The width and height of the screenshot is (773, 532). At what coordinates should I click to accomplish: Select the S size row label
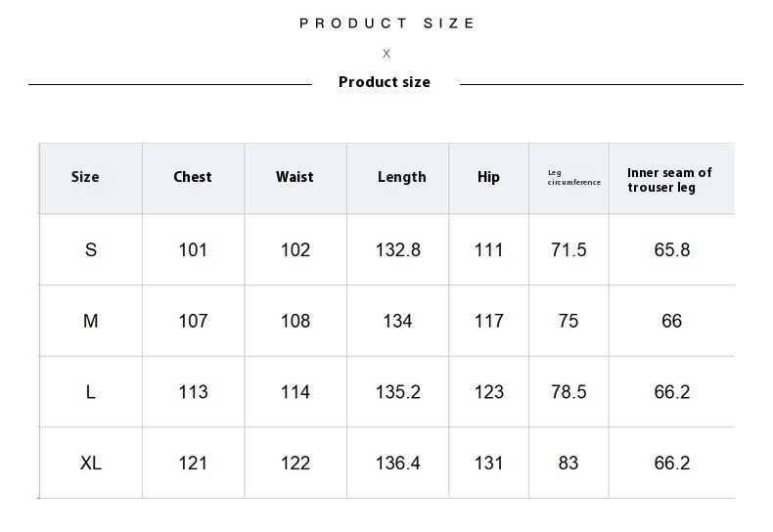91,250
